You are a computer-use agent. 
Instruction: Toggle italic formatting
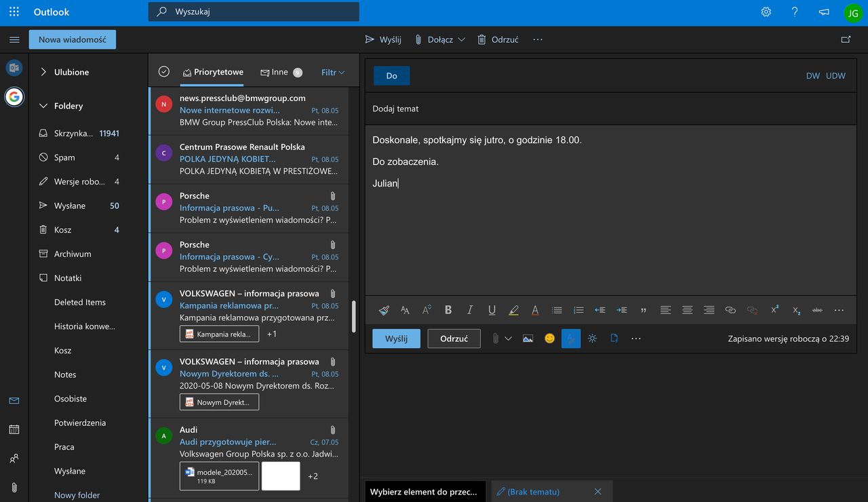tap(470, 310)
